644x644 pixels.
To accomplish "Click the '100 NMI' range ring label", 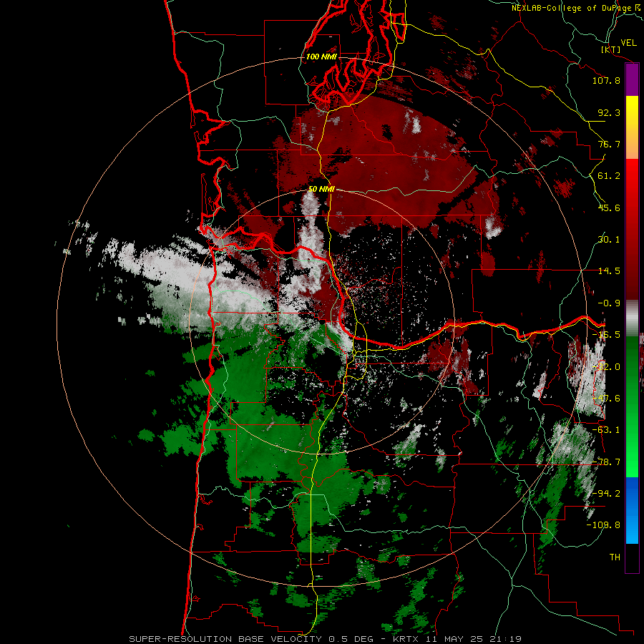I will coord(321,57).
